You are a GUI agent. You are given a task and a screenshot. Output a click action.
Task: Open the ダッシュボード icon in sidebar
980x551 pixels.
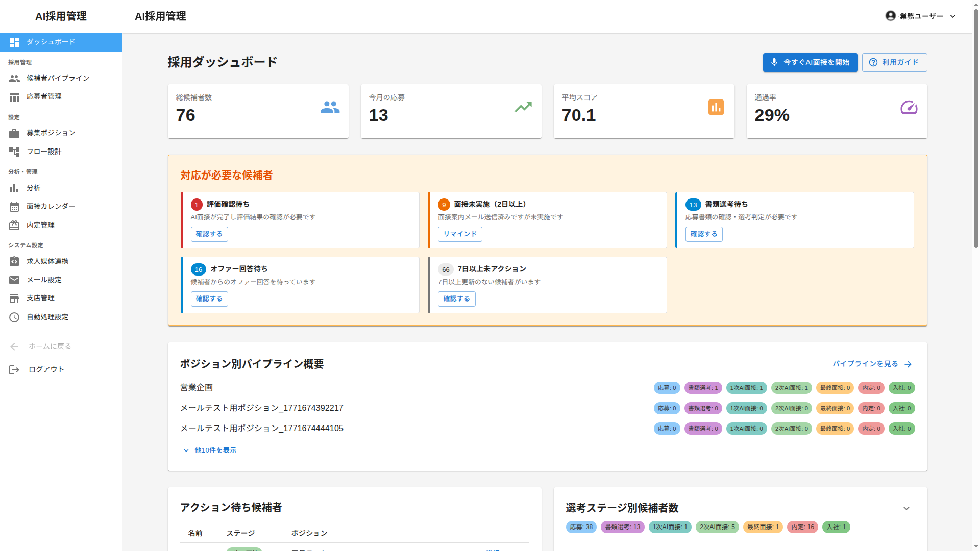point(14,42)
